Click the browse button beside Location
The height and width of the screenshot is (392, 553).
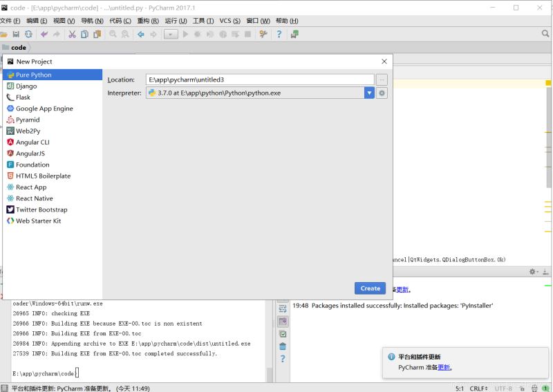(x=382, y=80)
